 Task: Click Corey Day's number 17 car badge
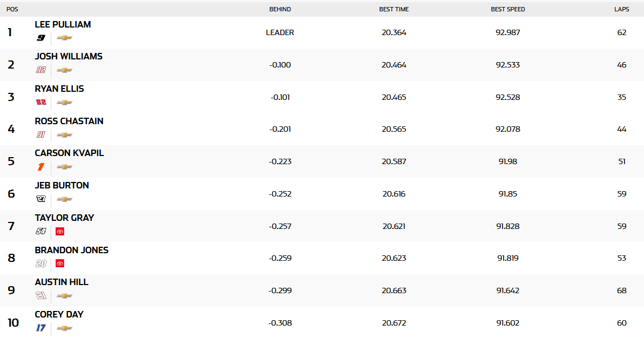click(x=41, y=328)
